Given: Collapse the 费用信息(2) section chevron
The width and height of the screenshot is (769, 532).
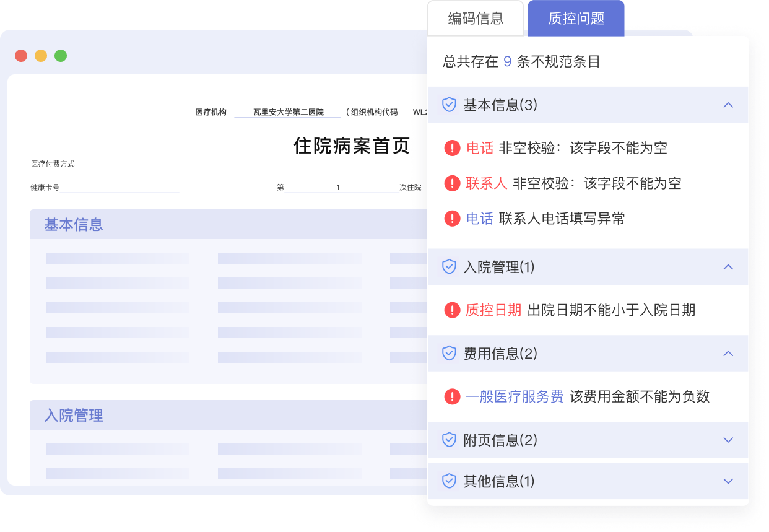Looking at the screenshot, I should click(x=728, y=354).
